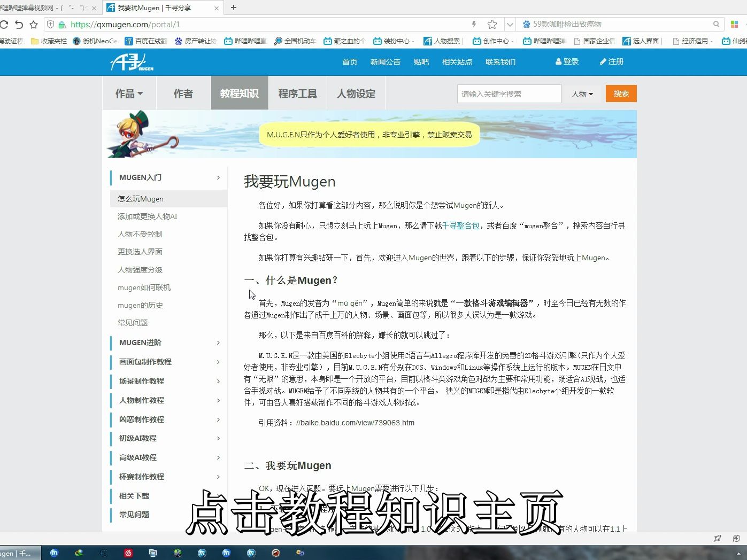Switch to the 程序工具 tab
Screen dimensions: 747x560
point(298,94)
